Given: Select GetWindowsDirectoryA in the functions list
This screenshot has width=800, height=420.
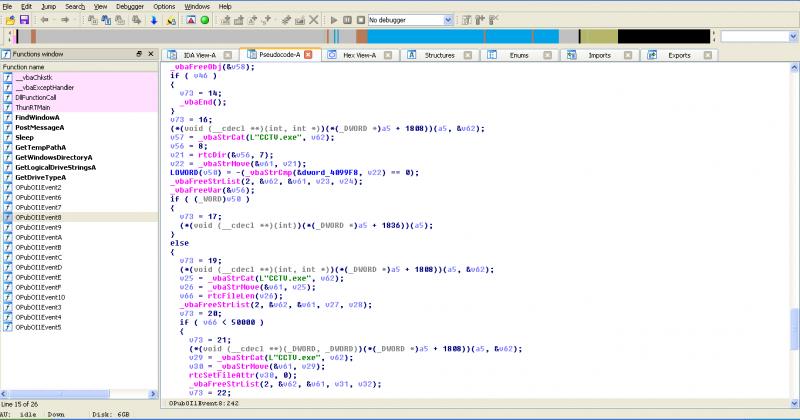Looking at the screenshot, I should tap(79, 158).
